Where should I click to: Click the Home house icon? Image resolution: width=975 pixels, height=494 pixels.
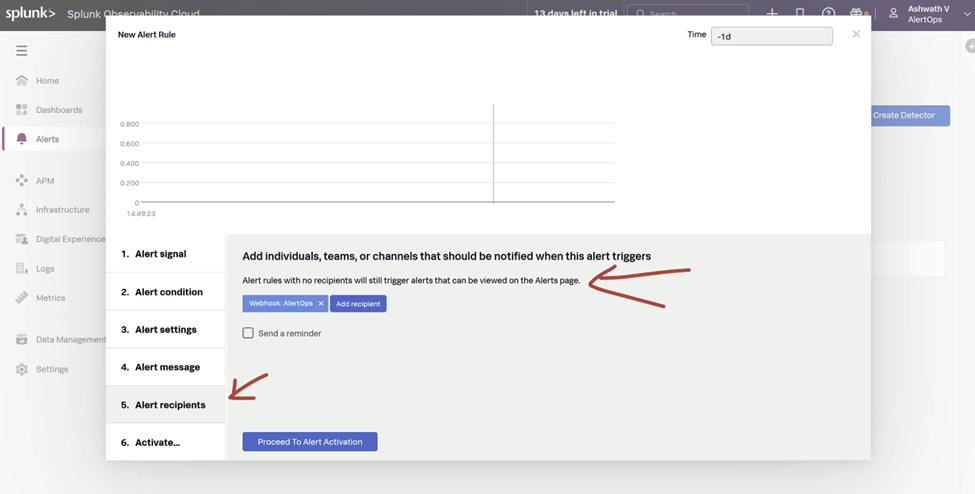click(x=22, y=81)
